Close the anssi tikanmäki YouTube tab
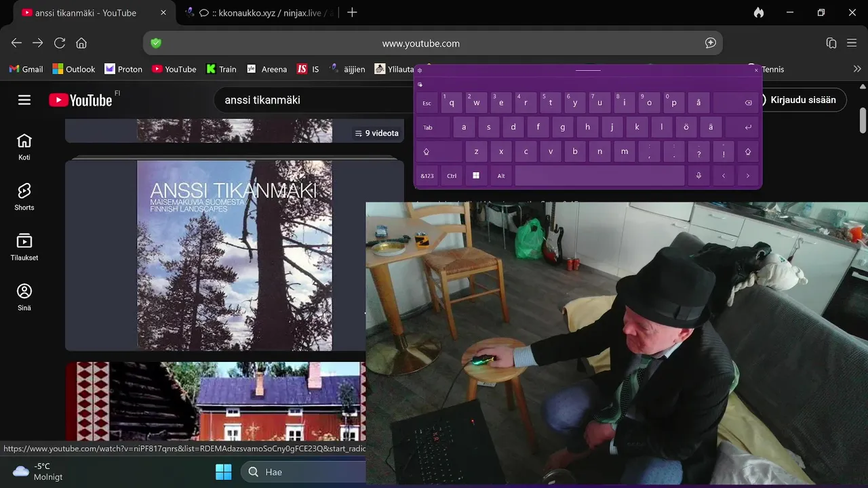 coord(163,13)
